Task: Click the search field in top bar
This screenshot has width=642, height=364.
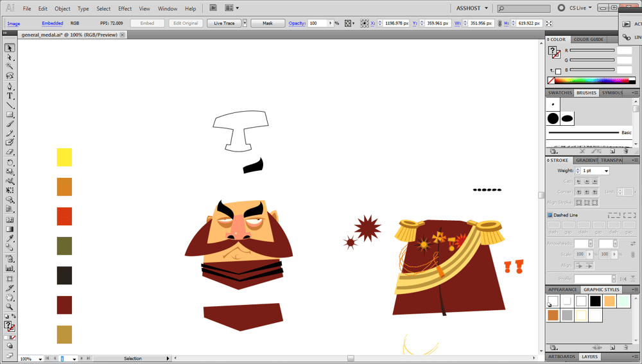Action: pos(524,8)
